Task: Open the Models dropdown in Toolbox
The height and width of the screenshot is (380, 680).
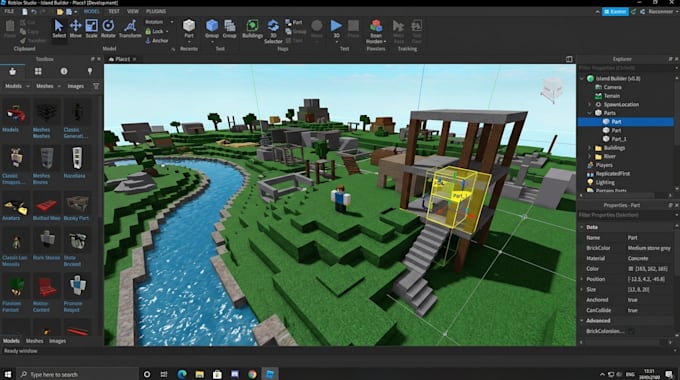Action: click(x=17, y=86)
